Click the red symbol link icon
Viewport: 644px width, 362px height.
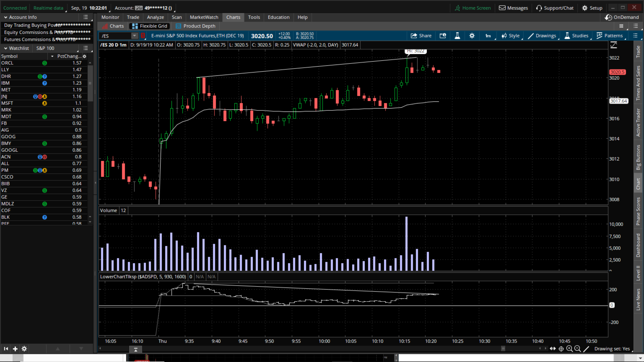[x=143, y=36]
